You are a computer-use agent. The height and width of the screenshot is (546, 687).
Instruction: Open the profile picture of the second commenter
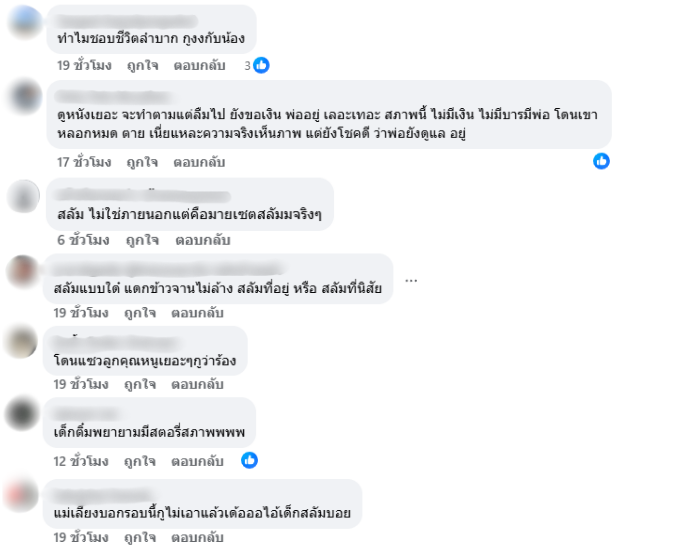(x=25, y=96)
